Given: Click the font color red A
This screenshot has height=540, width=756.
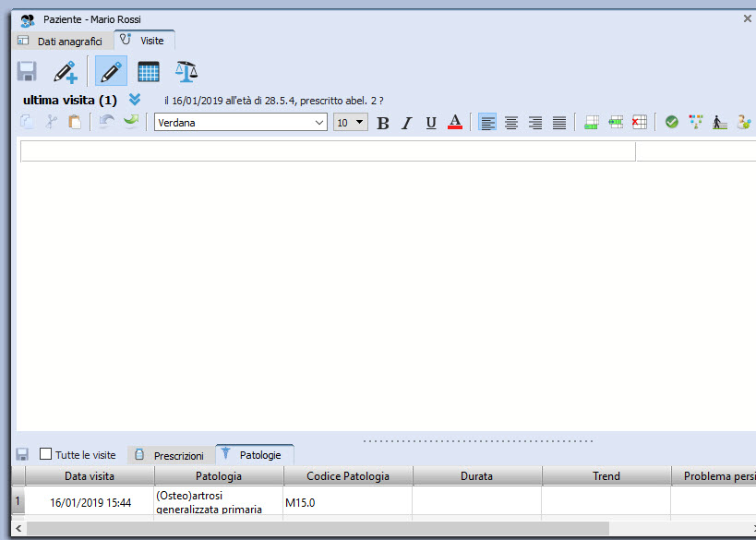Looking at the screenshot, I should click(x=454, y=123).
